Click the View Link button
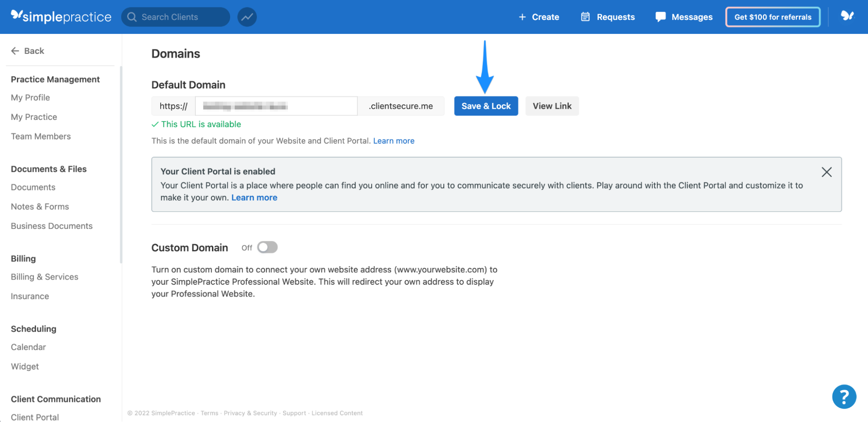The image size is (868, 422). 552,106
